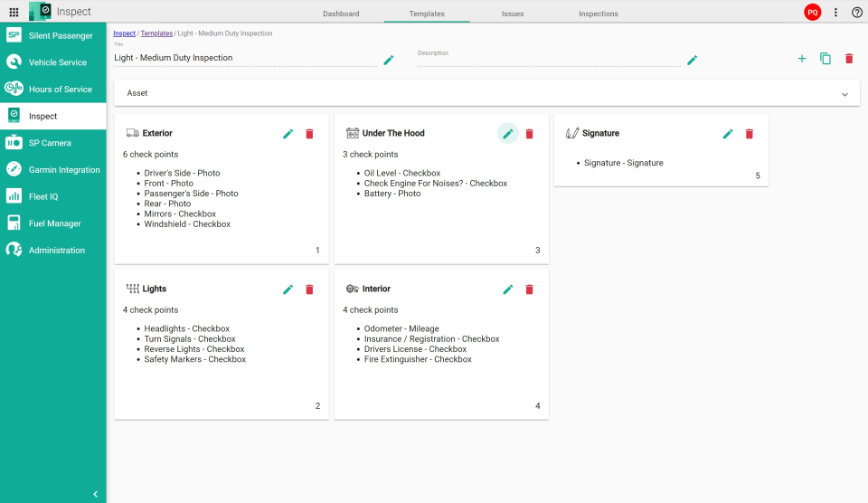The image size is (868, 503).
Task: Open the apps grid launcher
Action: pos(14,12)
